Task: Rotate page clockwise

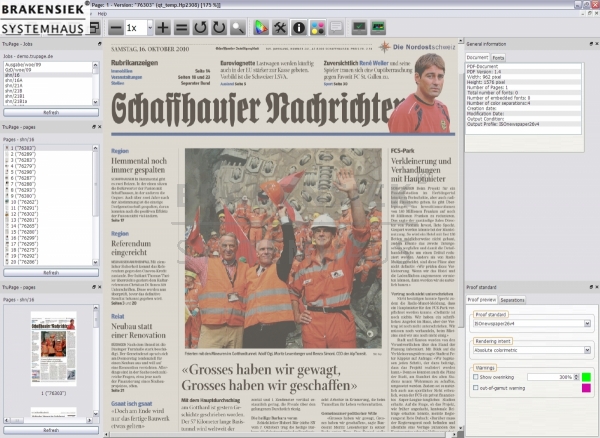Action: point(219,28)
